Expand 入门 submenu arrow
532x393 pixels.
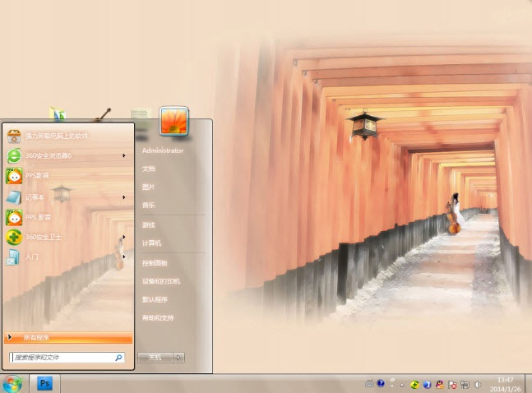pos(124,257)
